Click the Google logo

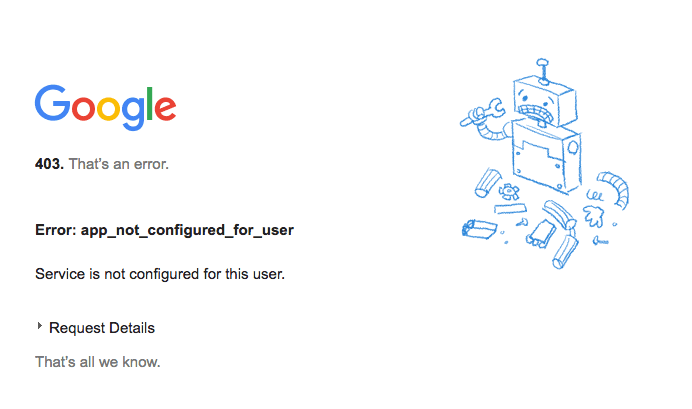pyautogui.click(x=105, y=107)
